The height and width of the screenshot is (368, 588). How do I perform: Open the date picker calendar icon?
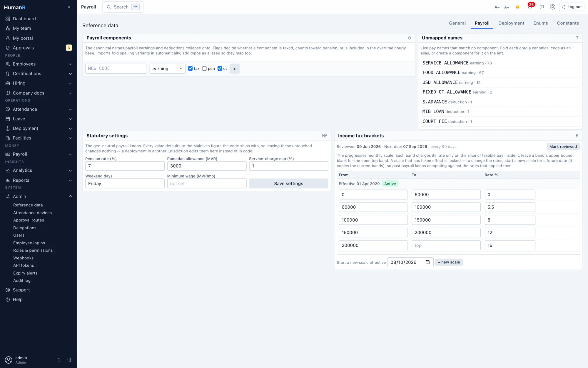click(427, 262)
